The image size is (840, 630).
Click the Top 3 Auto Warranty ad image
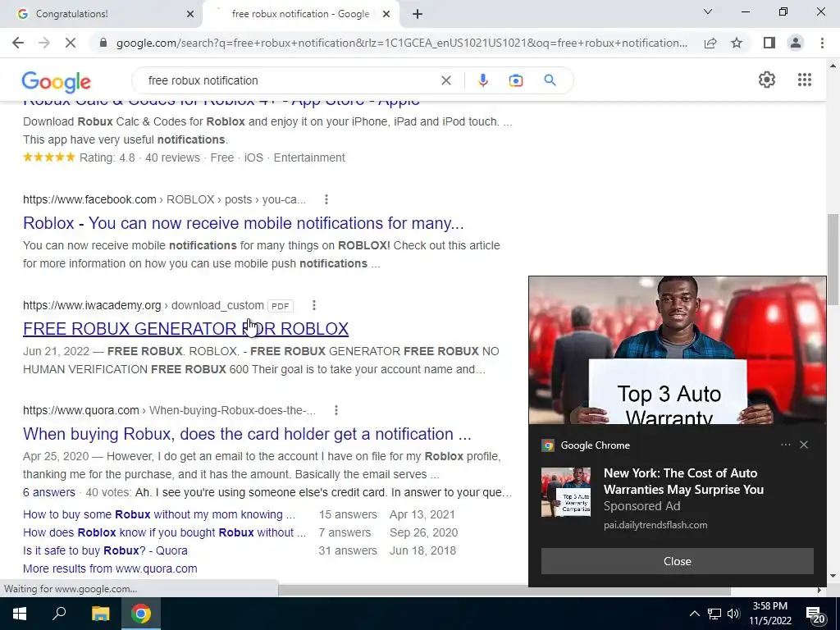coord(677,350)
